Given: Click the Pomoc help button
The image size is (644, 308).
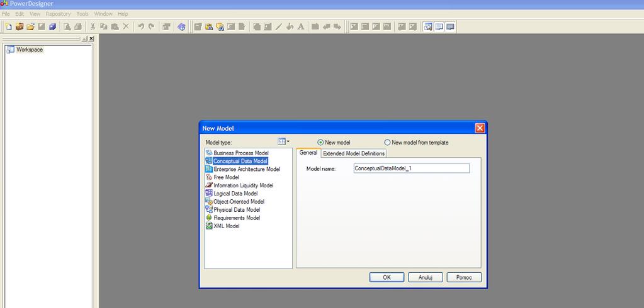Looking at the screenshot, I should click(464, 277).
